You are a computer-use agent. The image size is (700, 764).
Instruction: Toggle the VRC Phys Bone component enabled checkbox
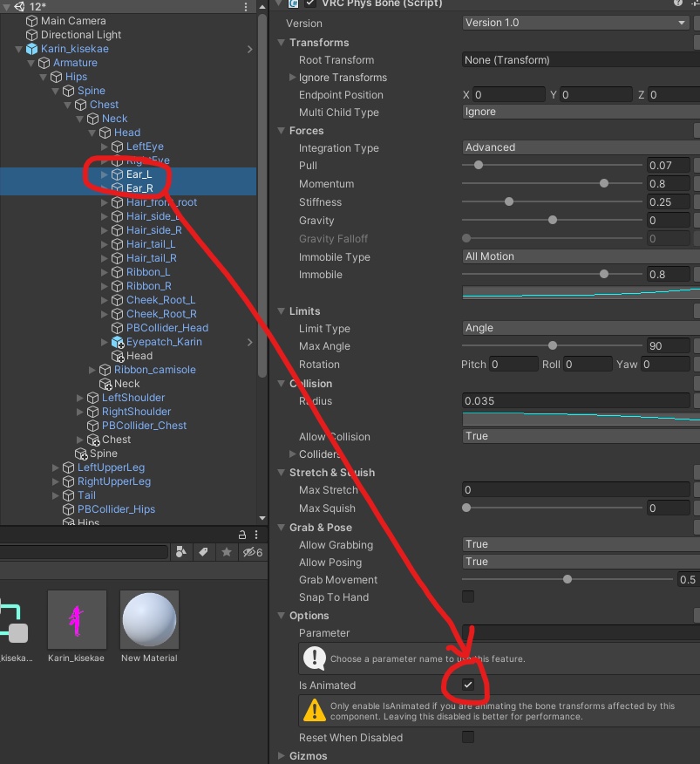310,3
